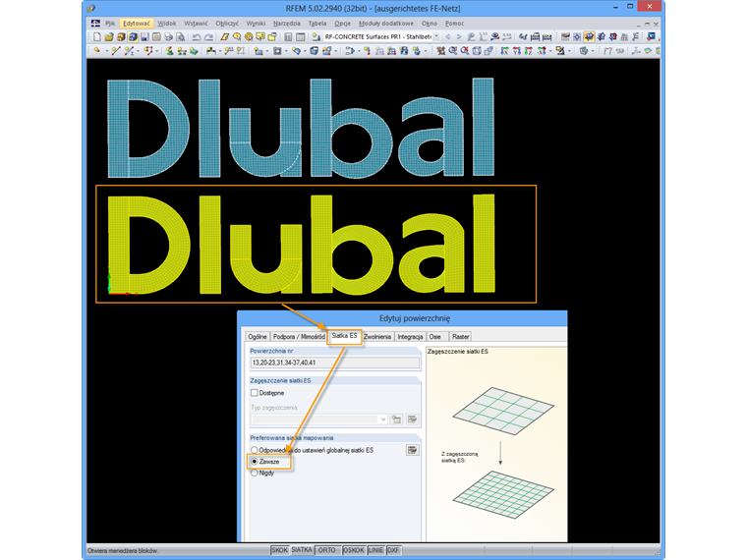Click the Block manager icon in toolbar

click(133, 36)
